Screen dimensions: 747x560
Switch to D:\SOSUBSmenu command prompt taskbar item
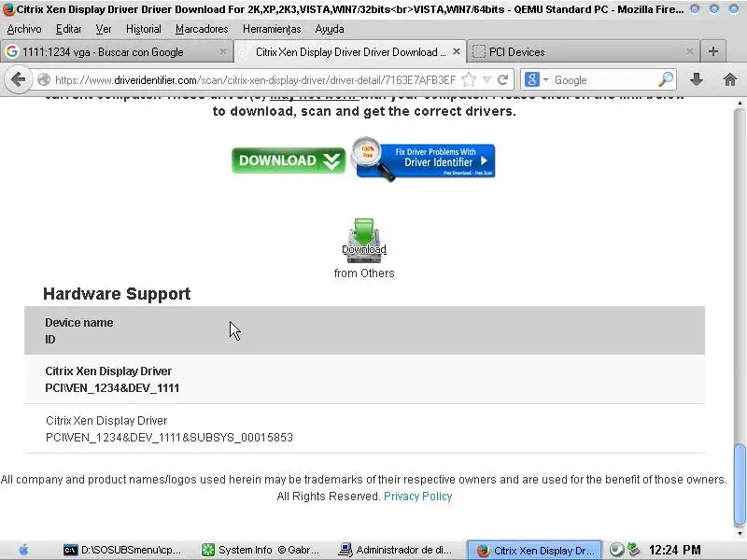pos(122,550)
